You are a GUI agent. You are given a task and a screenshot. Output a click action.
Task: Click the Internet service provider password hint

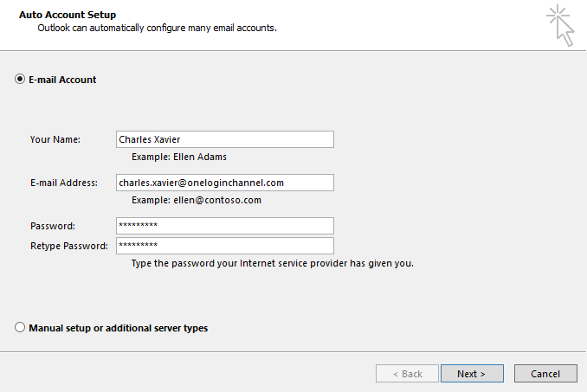[273, 263]
